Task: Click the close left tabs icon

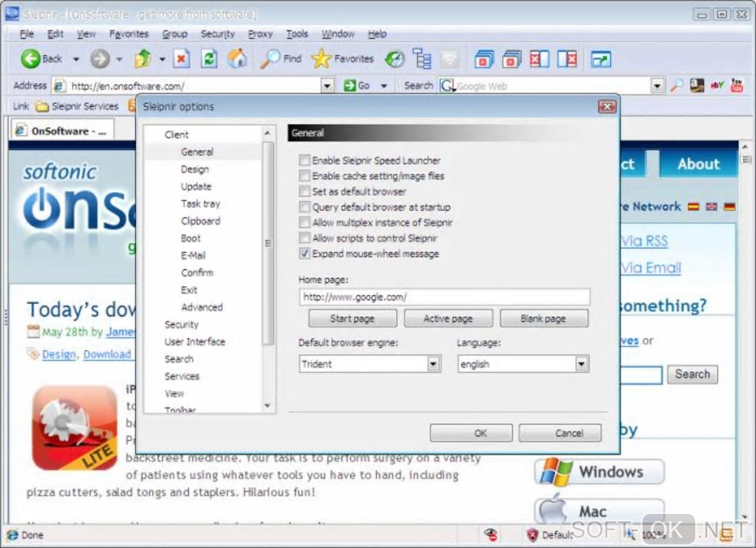Action: click(539, 59)
